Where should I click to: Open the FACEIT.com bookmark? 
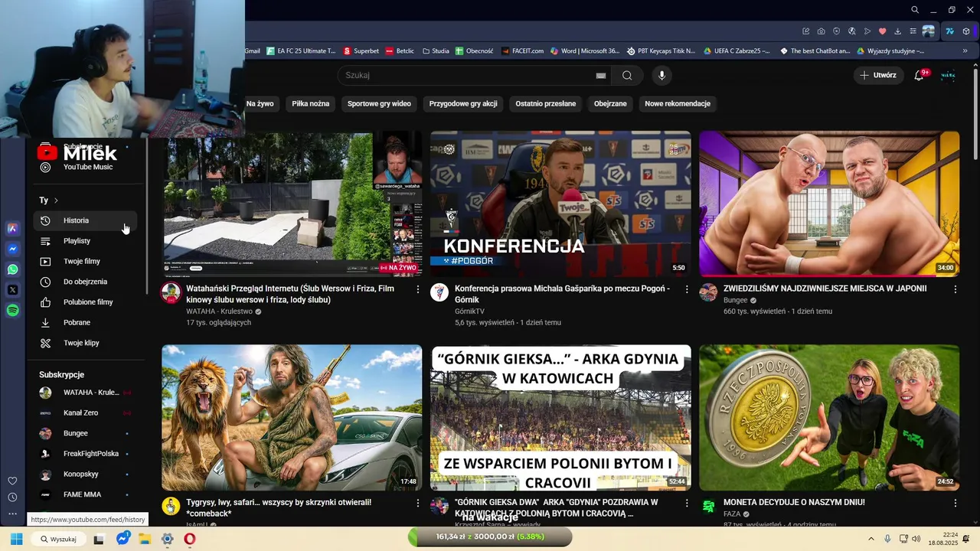(x=523, y=51)
